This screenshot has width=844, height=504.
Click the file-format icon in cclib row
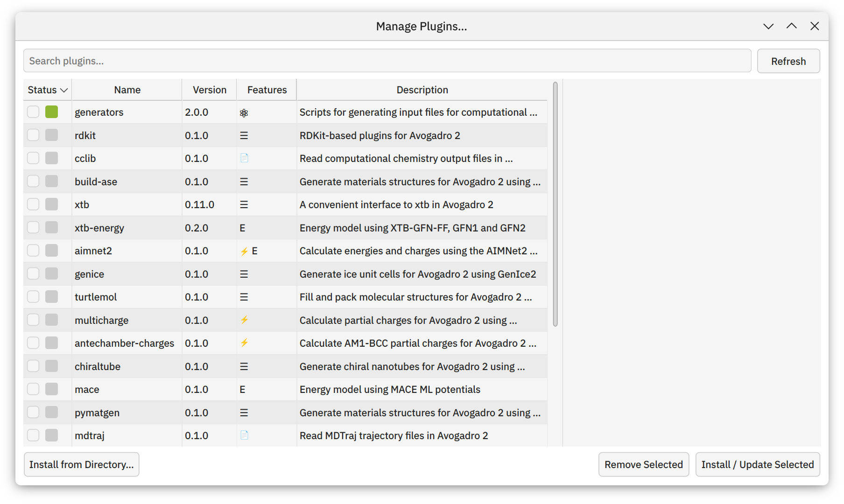[x=244, y=158]
